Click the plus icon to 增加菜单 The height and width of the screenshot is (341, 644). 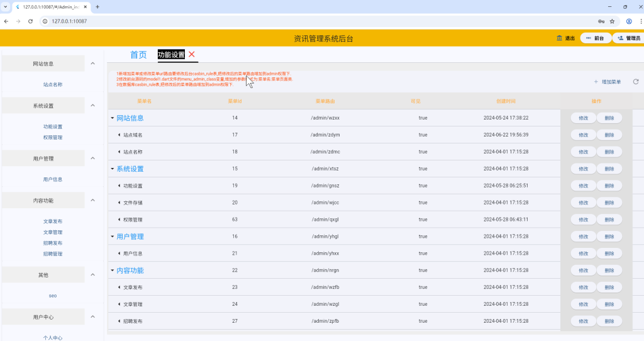pyautogui.click(x=596, y=82)
